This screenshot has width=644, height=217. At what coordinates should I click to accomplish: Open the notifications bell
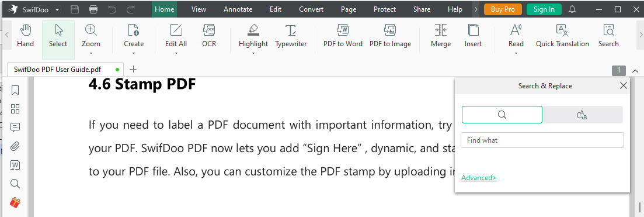click(572, 9)
